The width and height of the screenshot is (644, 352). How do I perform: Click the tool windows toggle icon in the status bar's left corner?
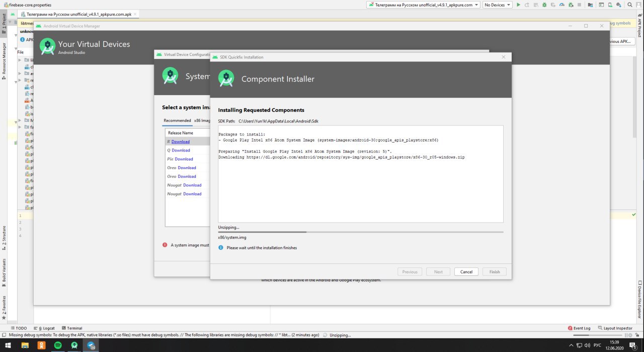tap(4, 335)
